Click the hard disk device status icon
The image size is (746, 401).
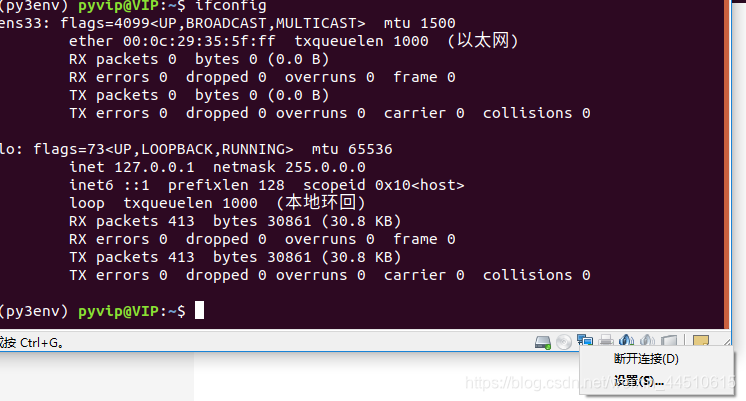tap(542, 342)
